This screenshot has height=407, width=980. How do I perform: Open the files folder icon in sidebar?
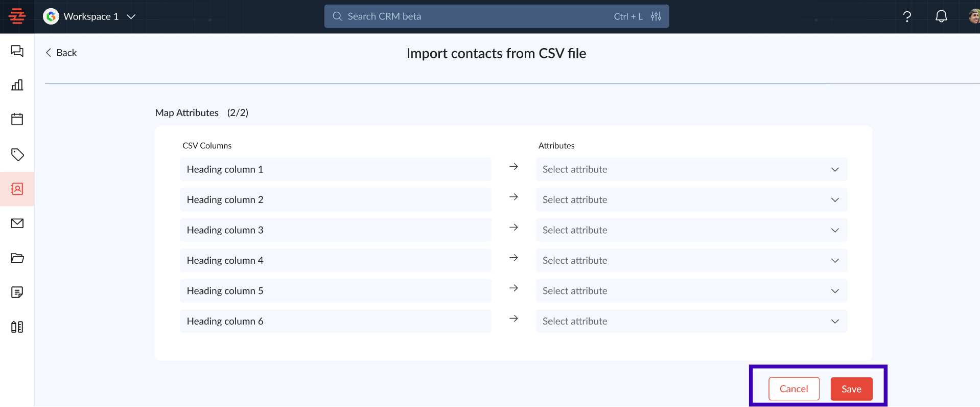tap(17, 258)
